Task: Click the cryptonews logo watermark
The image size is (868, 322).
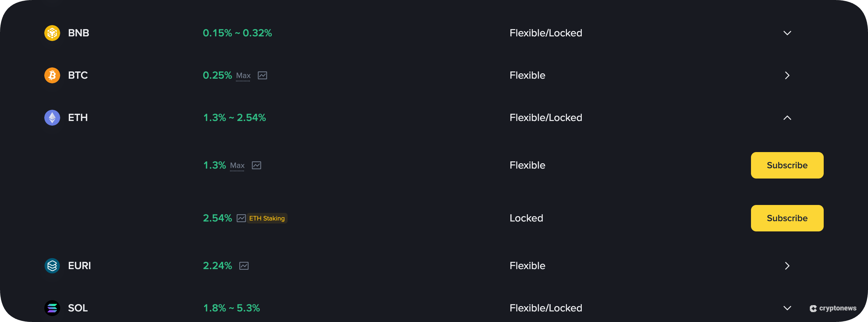Action: [833, 308]
